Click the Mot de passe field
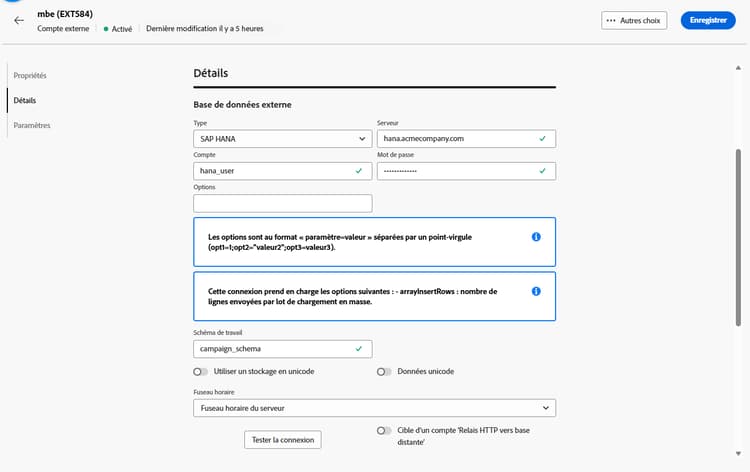Screen dimensions: 750x472 coord(466,171)
